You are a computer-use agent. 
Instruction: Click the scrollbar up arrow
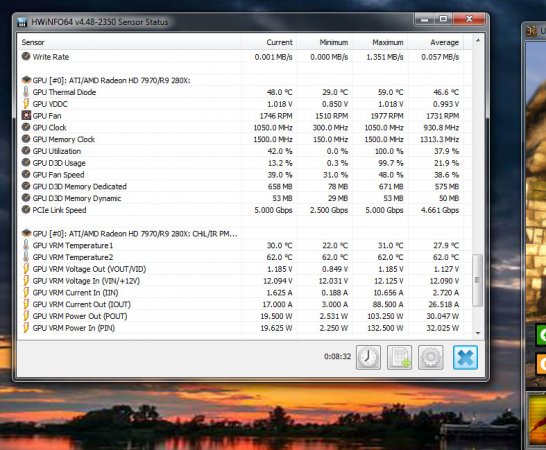coord(478,41)
